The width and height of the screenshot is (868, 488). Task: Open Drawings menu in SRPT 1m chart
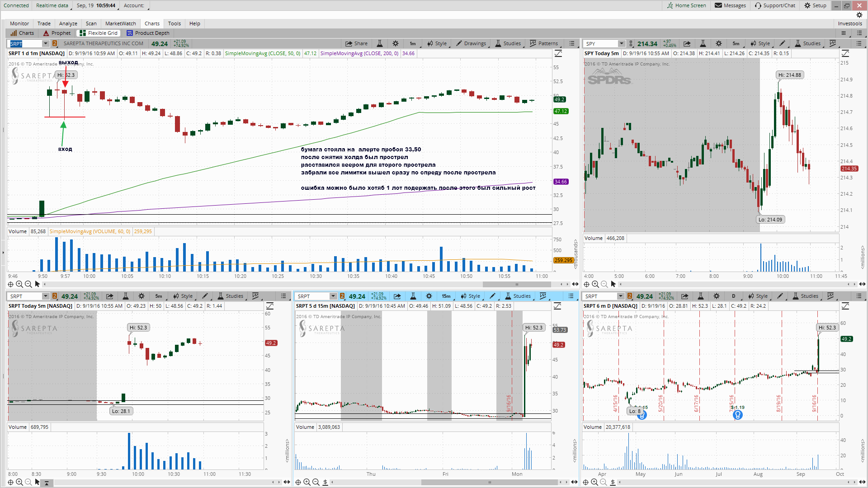(471, 43)
